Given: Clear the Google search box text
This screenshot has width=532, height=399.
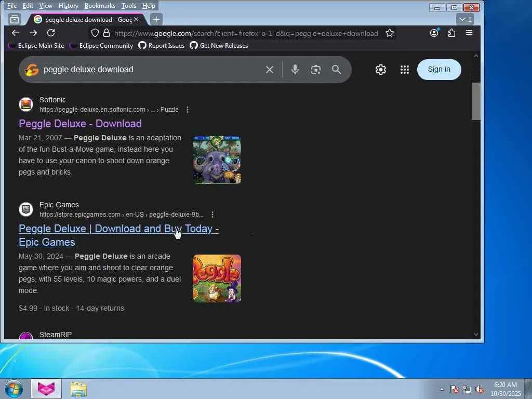Looking at the screenshot, I should pyautogui.click(x=270, y=70).
